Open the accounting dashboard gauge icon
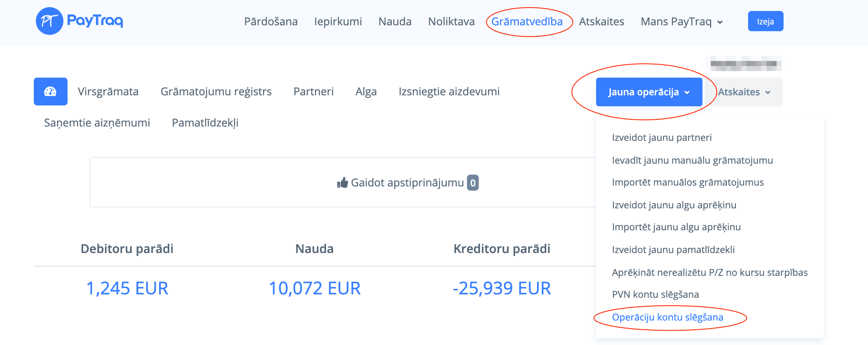The width and height of the screenshot is (868, 345). [x=50, y=92]
